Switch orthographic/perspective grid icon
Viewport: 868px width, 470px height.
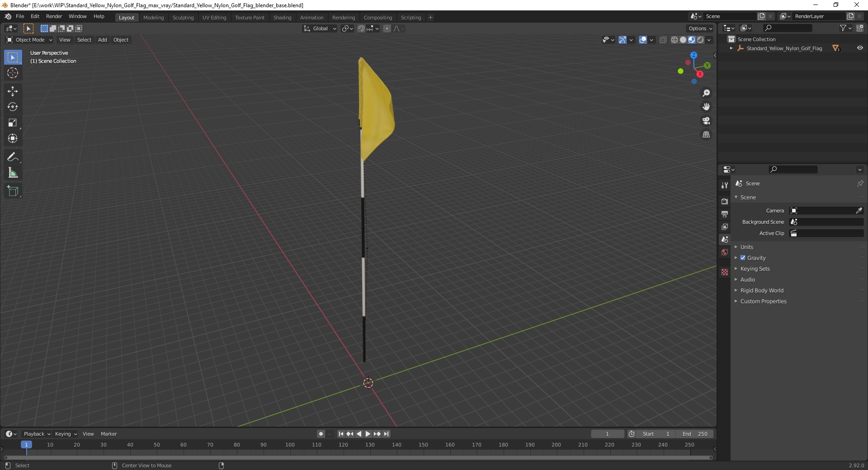click(x=706, y=135)
